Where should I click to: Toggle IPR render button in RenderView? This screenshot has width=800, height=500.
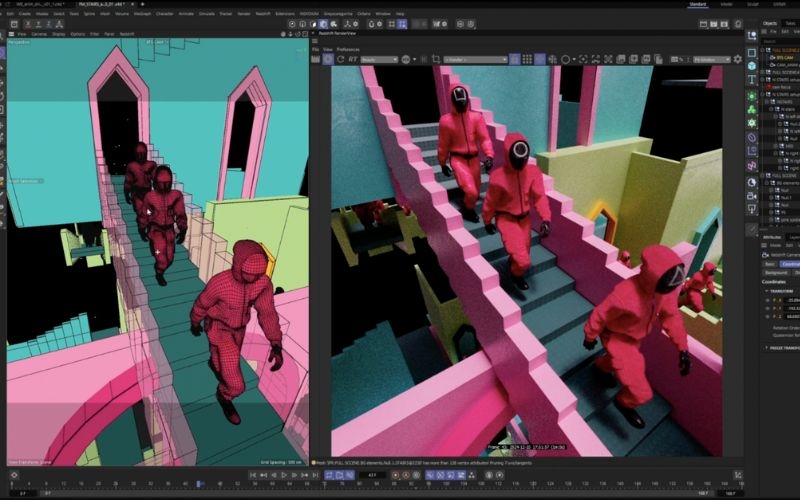coord(328,59)
